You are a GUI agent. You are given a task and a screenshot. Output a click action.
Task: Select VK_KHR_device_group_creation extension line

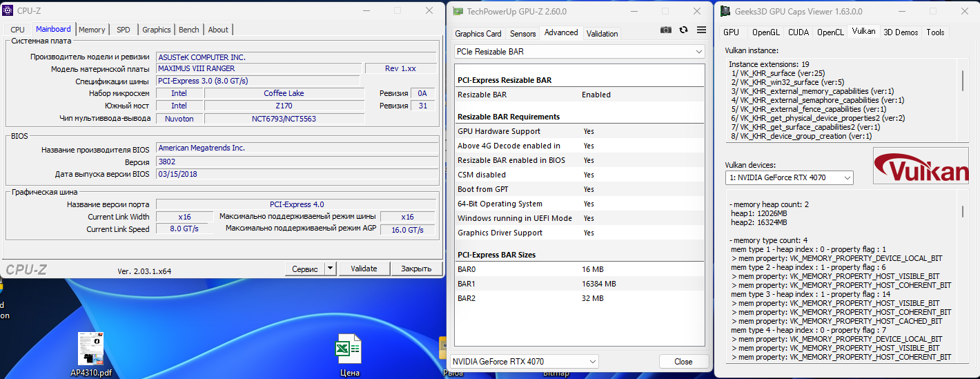pos(801,136)
